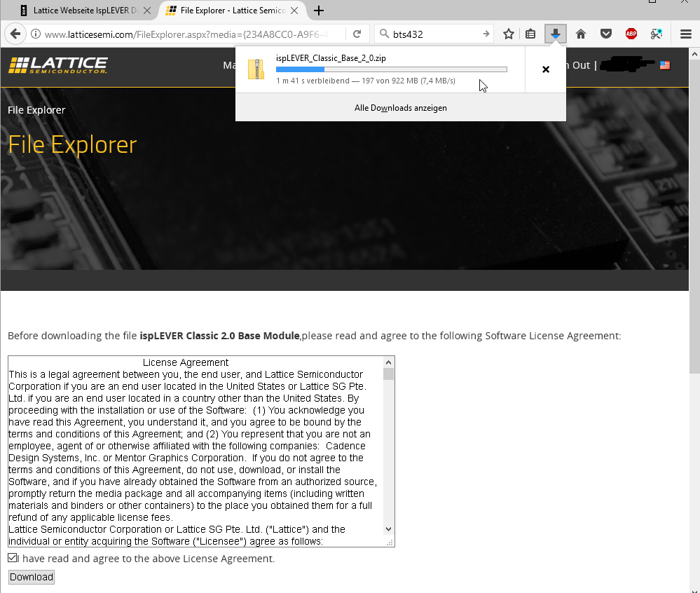Click the ispLEVER_Classic_Base_2_0.zip file name
The height and width of the screenshot is (593, 700).
(x=331, y=58)
